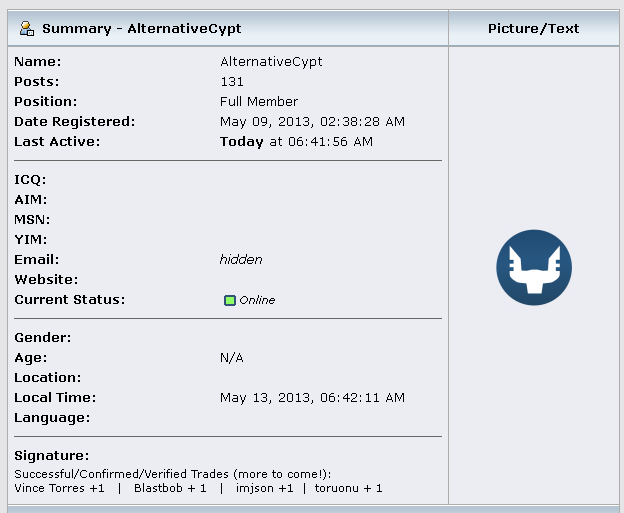This screenshot has height=513, width=624.
Task: Click the Successful/Confirmed/Verified Trades signature line
Action: (173, 474)
